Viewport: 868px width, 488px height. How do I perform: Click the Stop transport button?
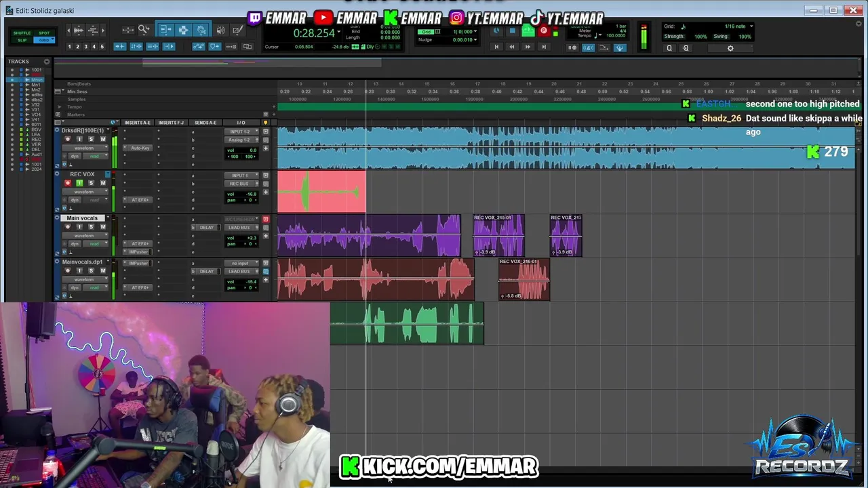(512, 31)
